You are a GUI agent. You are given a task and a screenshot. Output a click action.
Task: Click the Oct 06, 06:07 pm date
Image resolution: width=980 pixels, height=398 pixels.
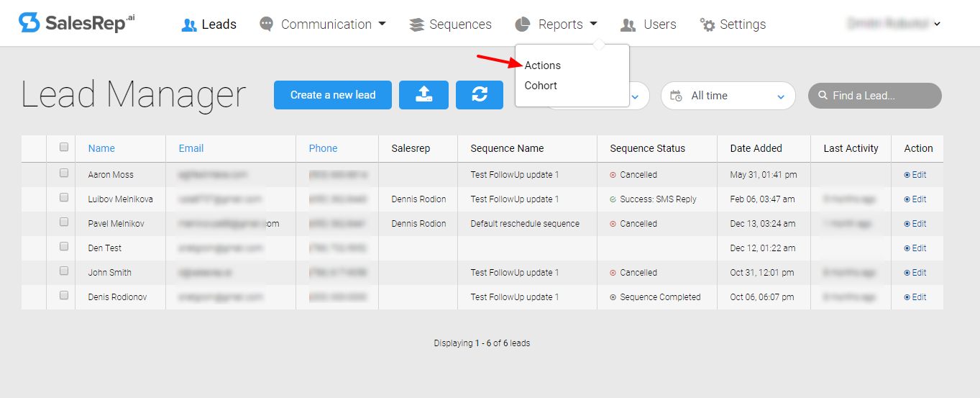[763, 297]
